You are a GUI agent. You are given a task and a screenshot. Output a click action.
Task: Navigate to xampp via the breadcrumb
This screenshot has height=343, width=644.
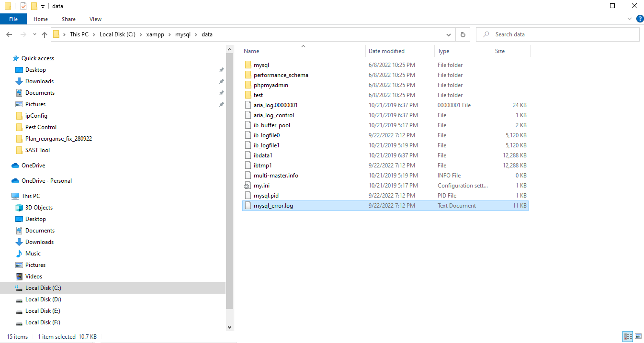click(155, 34)
